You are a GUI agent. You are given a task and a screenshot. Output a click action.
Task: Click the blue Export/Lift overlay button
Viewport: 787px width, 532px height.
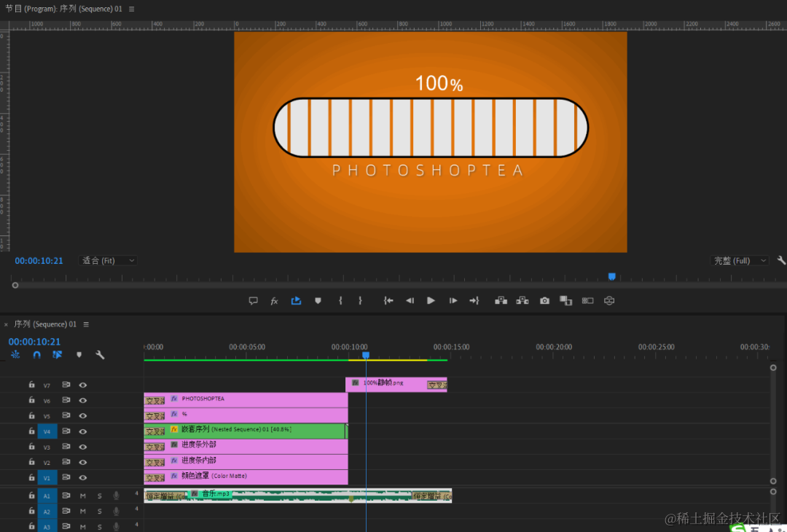[x=296, y=301]
